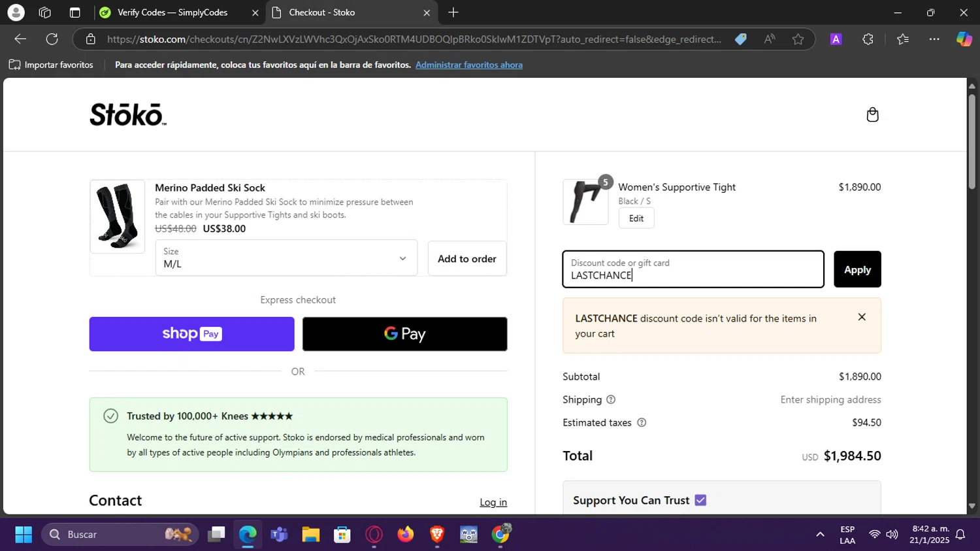This screenshot has height=551, width=980.
Task: Open browser extensions puzzle icon
Action: pos(868,39)
